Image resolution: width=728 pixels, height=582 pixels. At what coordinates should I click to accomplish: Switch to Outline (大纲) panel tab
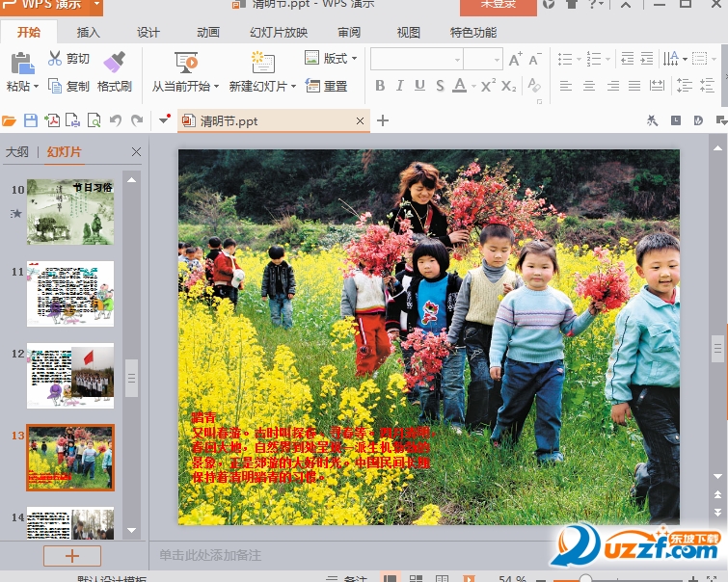click(x=17, y=152)
